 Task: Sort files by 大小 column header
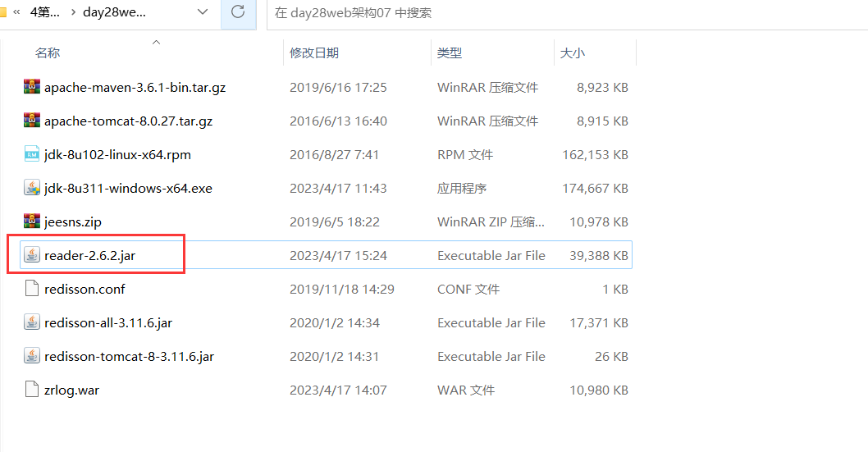(572, 53)
